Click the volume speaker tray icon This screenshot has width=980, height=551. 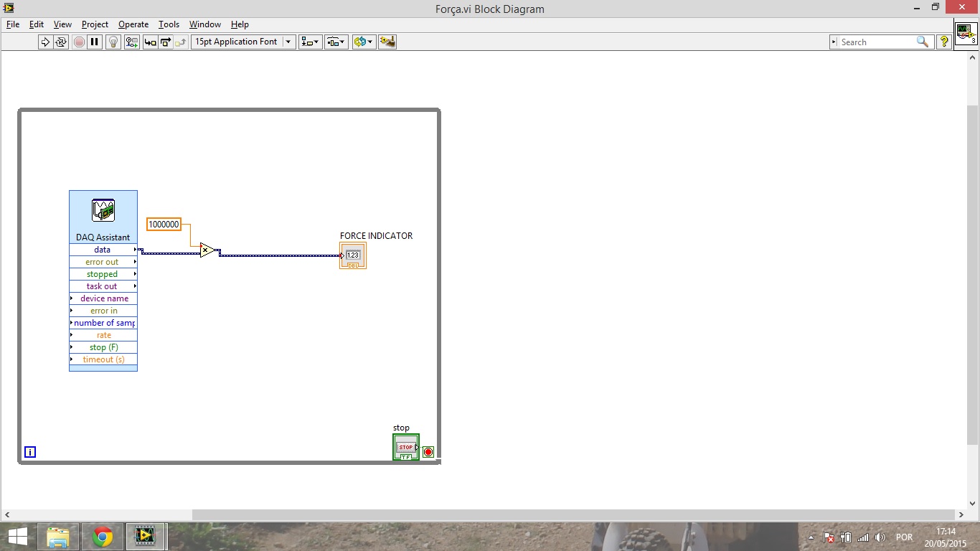pos(880,537)
